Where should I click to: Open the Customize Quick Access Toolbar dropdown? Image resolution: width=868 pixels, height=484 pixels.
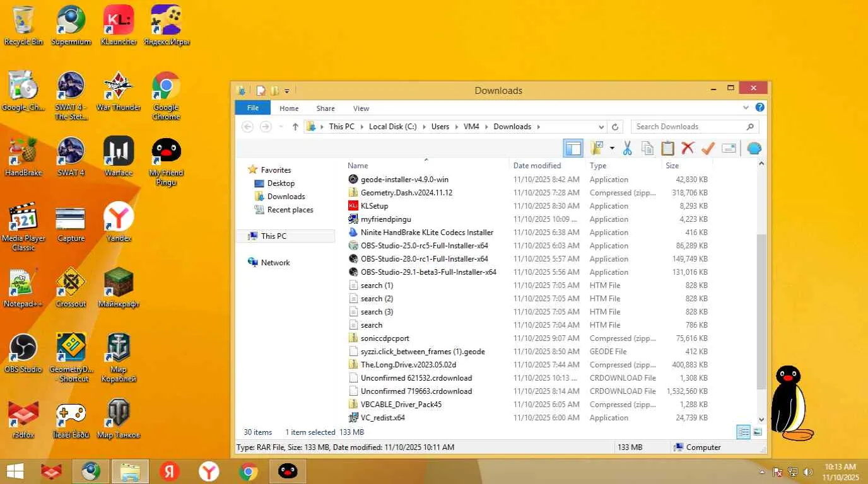pyautogui.click(x=287, y=91)
